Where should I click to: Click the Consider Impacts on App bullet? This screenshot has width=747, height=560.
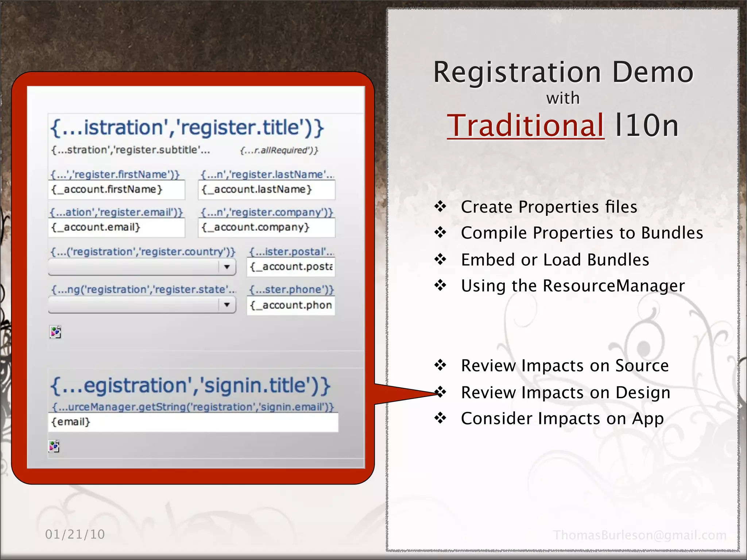(x=562, y=419)
